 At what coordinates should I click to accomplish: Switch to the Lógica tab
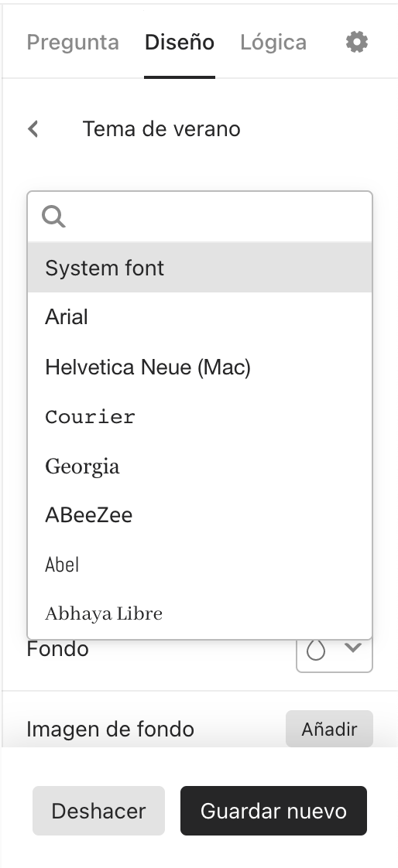point(273,42)
